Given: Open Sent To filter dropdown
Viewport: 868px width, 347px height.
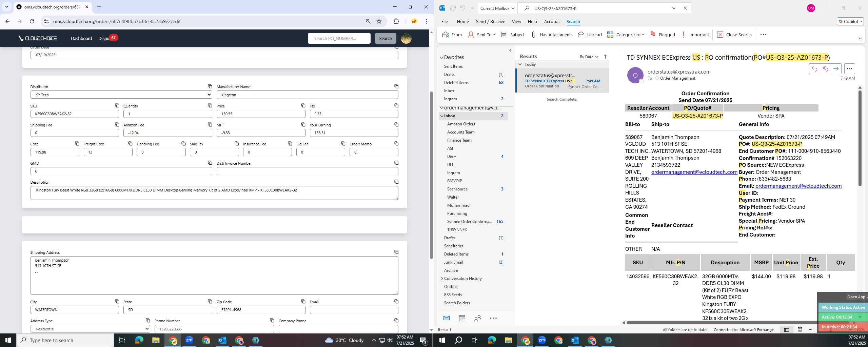Looking at the screenshot, I should 482,35.
